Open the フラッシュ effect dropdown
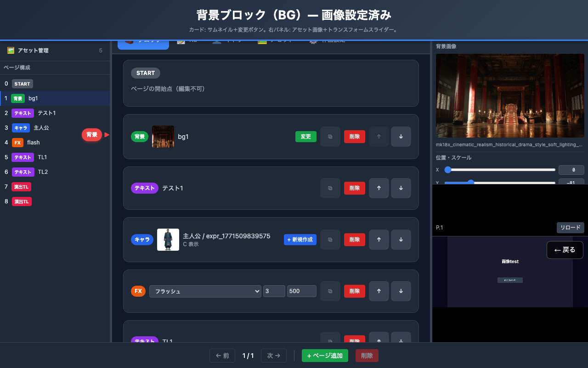The height and width of the screenshot is (368, 588). click(x=205, y=291)
